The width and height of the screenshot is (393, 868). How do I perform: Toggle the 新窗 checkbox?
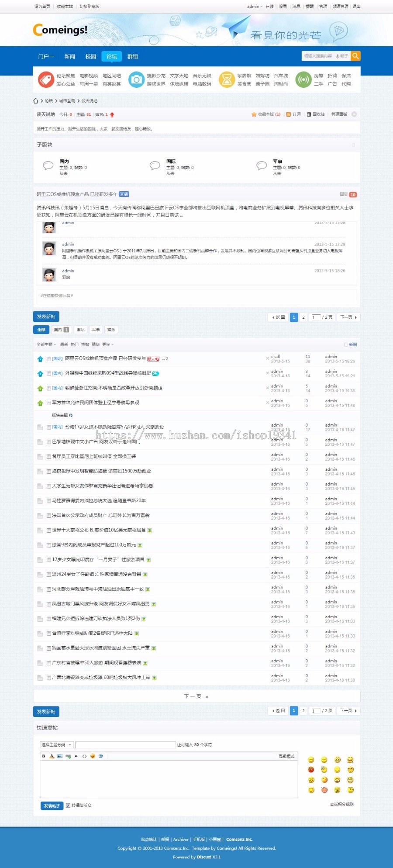(346, 344)
